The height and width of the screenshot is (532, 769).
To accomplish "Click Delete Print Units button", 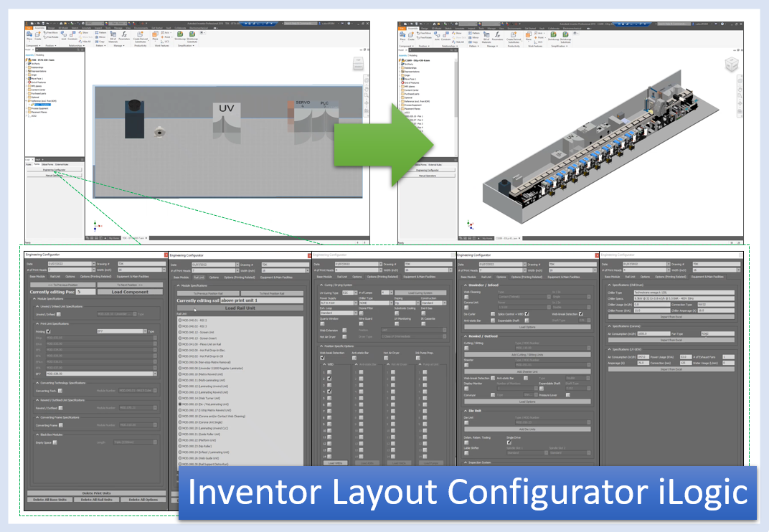I will [97, 493].
